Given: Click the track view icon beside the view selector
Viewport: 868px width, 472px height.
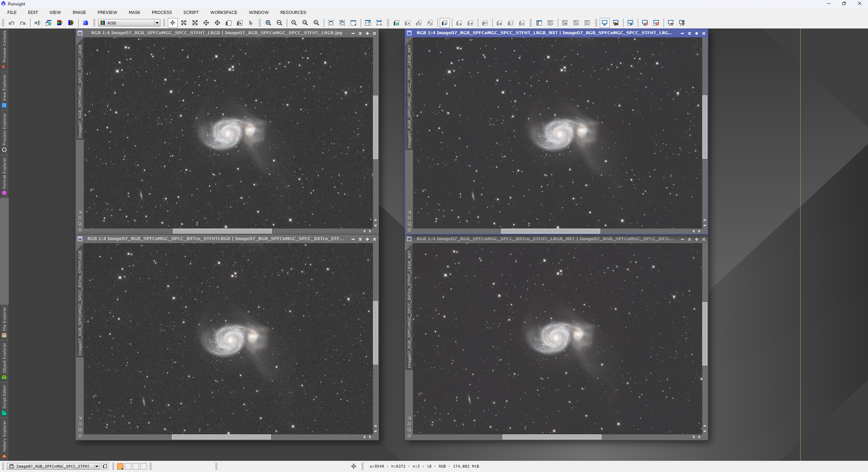Looking at the screenshot, I should click(x=105, y=466).
